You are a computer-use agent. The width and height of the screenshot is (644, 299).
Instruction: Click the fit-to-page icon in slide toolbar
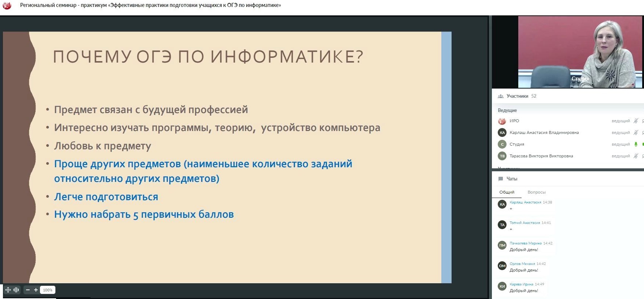8,290
